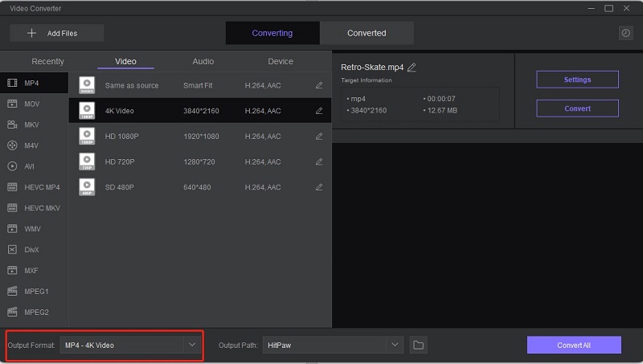Choose WMV format in the sidebar

34,229
